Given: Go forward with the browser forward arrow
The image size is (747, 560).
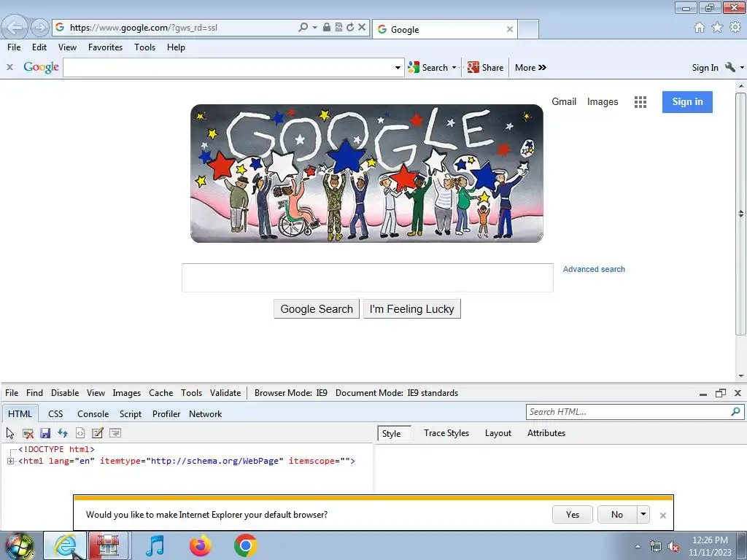Looking at the screenshot, I should [x=39, y=28].
